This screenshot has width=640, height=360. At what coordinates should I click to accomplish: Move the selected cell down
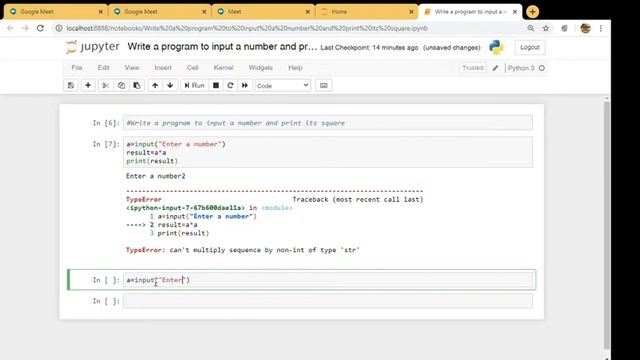coord(170,85)
